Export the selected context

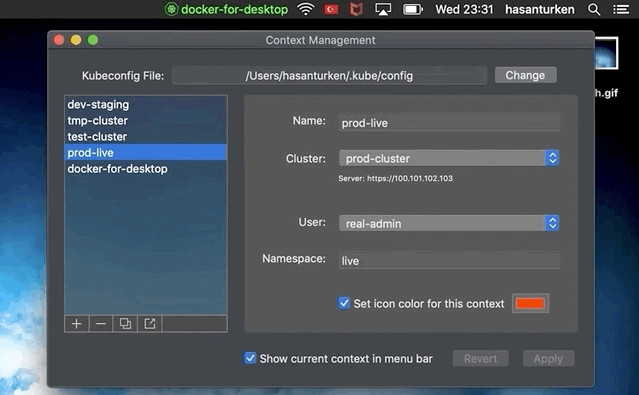(x=150, y=324)
